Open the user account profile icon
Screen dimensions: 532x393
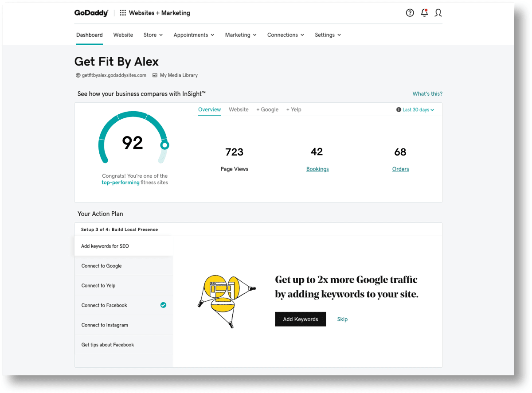point(438,13)
